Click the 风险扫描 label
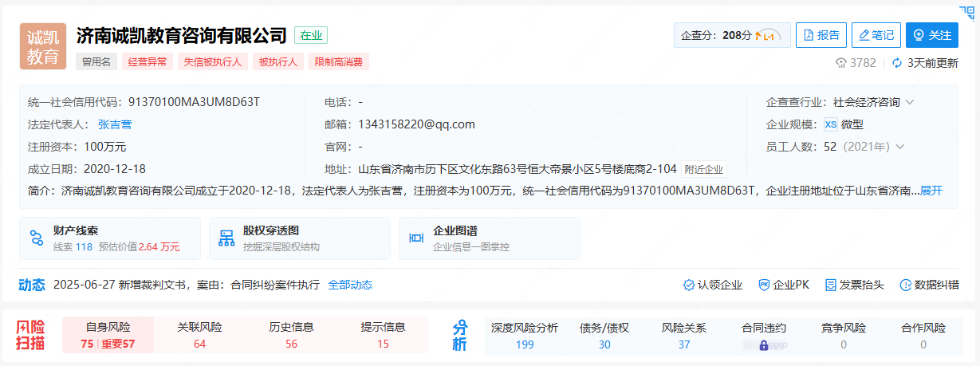980x366 pixels. click(x=31, y=336)
